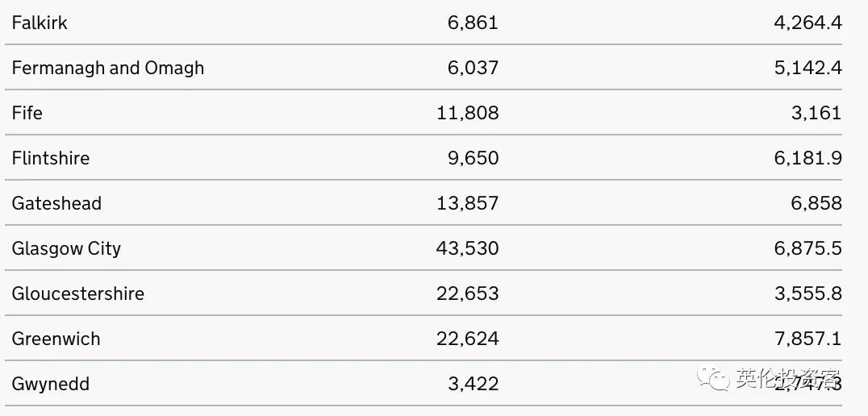Click the Greenwich area label
868x416 pixels.
click(x=56, y=339)
